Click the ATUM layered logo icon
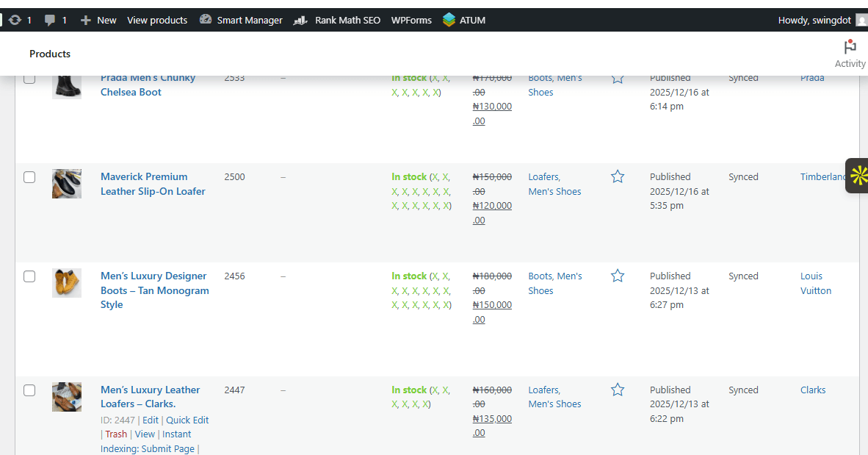868x455 pixels. 449,20
